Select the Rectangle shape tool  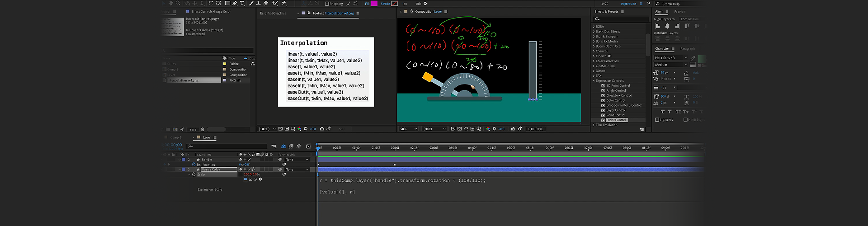pyautogui.click(x=227, y=3)
